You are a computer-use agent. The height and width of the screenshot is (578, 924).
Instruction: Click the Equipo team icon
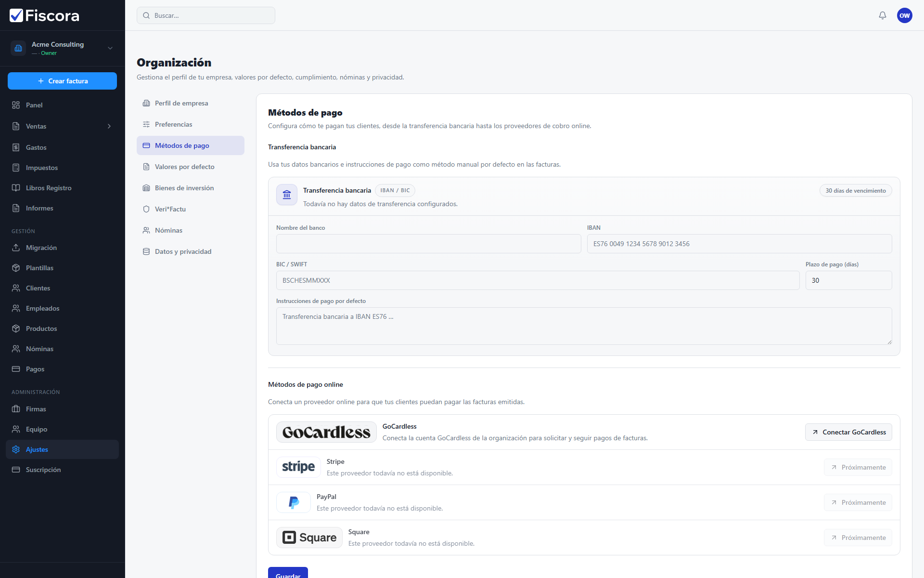16,429
